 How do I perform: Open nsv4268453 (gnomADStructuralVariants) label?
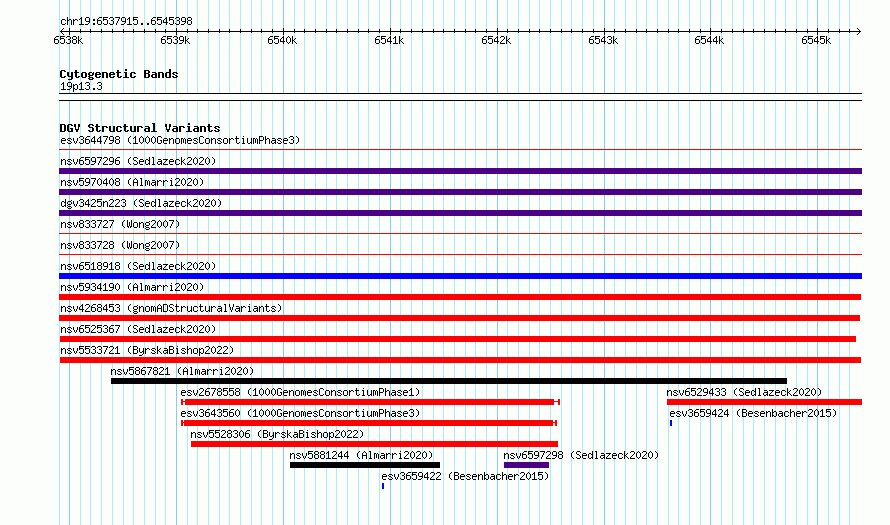click(171, 308)
